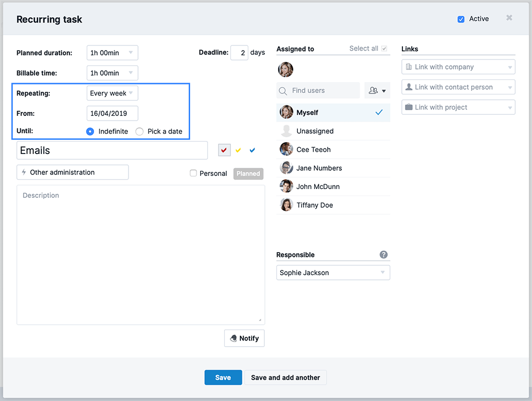The image size is (532, 401).
Task: Assign task to Cee Teeoh
Action: coord(333,149)
